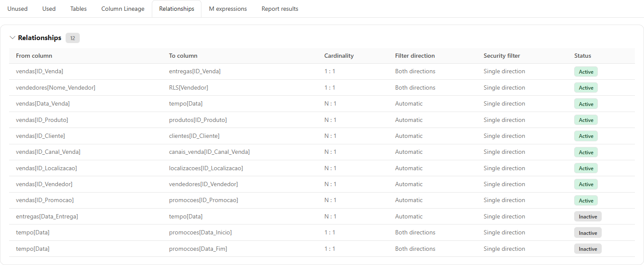Click Inactive badge in promocoes[Data_Fim] row

click(587, 249)
